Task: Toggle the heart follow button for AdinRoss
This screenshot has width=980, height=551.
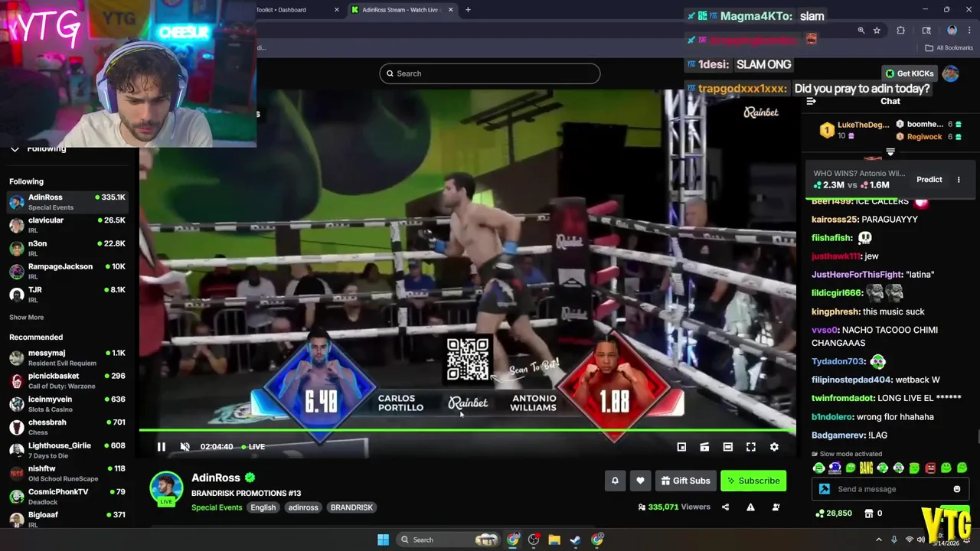Action: coord(640,481)
